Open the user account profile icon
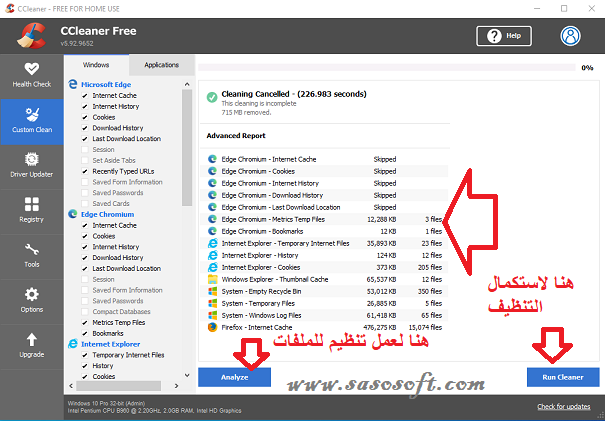The width and height of the screenshot is (605, 421). point(570,36)
